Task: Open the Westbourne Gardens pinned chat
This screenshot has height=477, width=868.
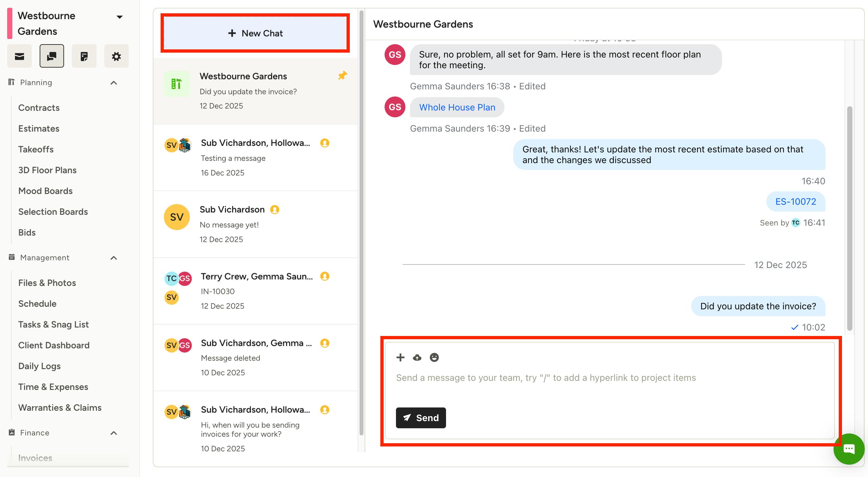Action: click(x=256, y=91)
